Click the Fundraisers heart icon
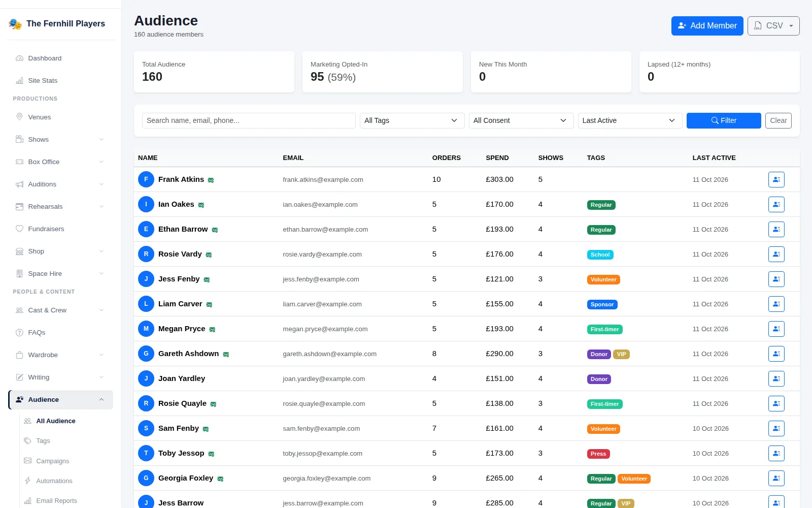 click(19, 229)
